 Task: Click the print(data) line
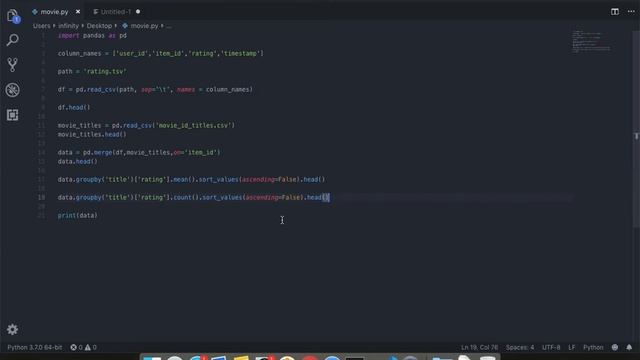[78, 215]
